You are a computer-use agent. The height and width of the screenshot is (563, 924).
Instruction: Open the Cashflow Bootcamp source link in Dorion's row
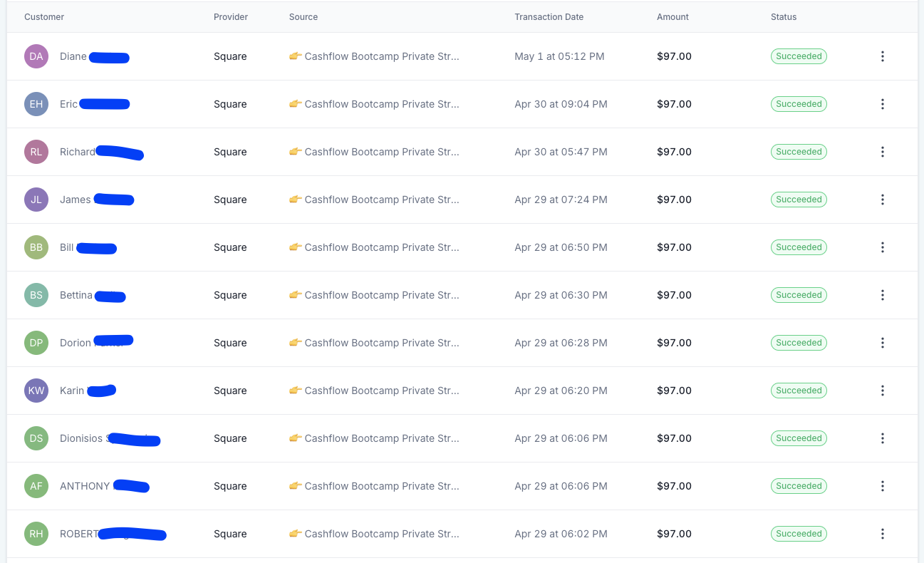click(x=374, y=343)
